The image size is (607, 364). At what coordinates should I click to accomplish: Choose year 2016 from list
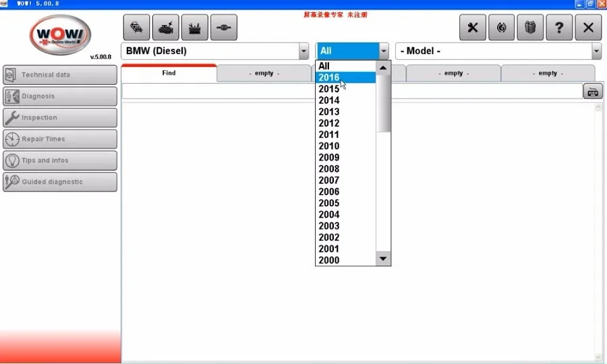pyautogui.click(x=346, y=78)
